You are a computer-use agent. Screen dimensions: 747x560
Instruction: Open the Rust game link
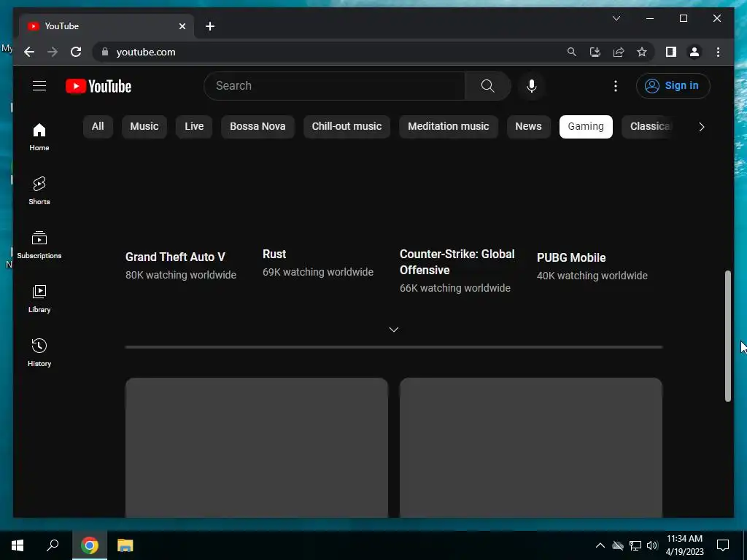point(274,254)
